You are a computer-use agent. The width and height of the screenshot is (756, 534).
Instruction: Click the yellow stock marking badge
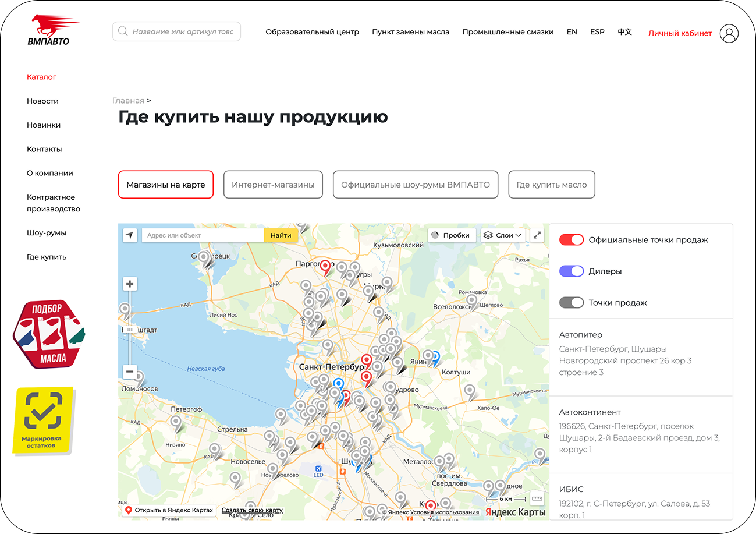tap(44, 420)
